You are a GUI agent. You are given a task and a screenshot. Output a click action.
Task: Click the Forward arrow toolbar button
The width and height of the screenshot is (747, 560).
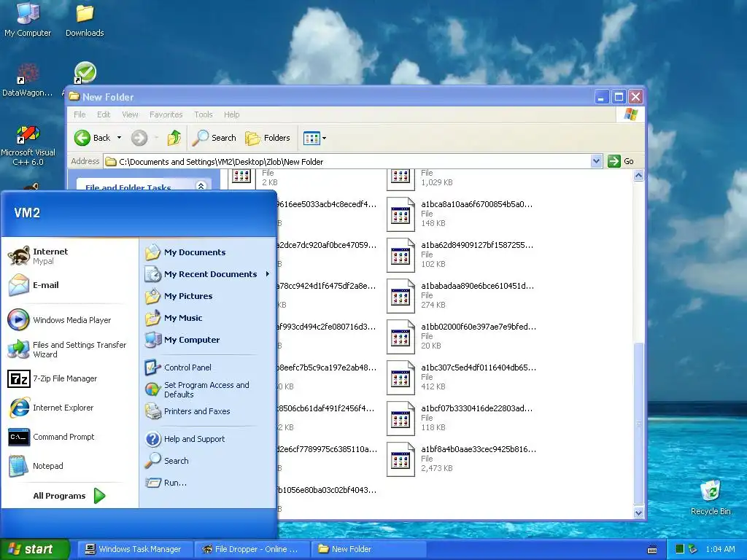pos(139,138)
